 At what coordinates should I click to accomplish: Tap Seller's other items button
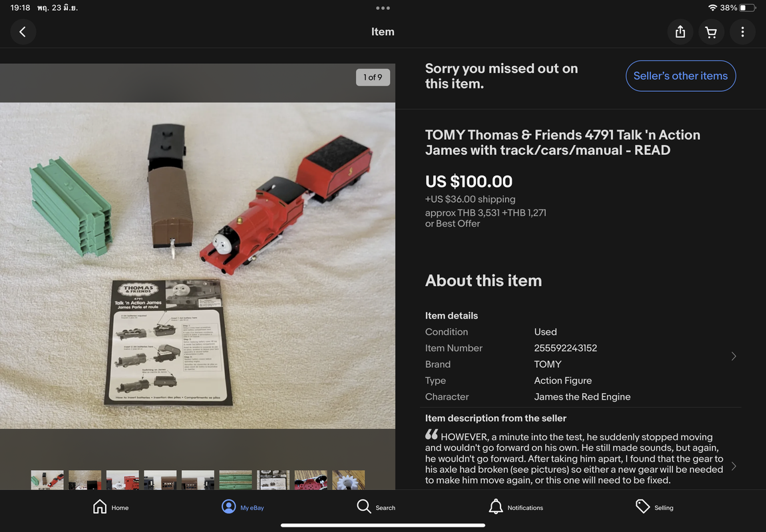[681, 76]
